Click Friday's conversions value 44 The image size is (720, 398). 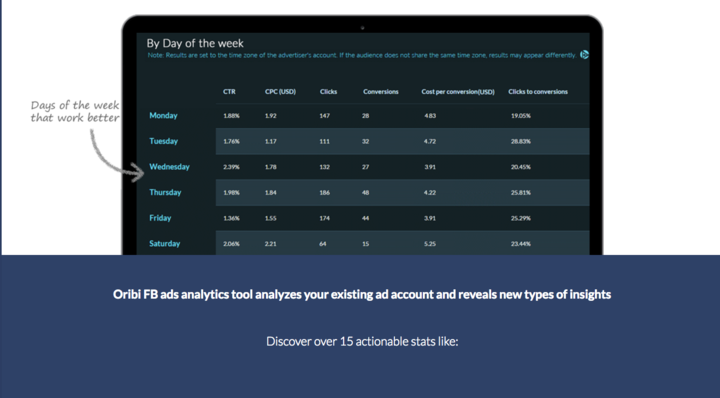tap(366, 219)
